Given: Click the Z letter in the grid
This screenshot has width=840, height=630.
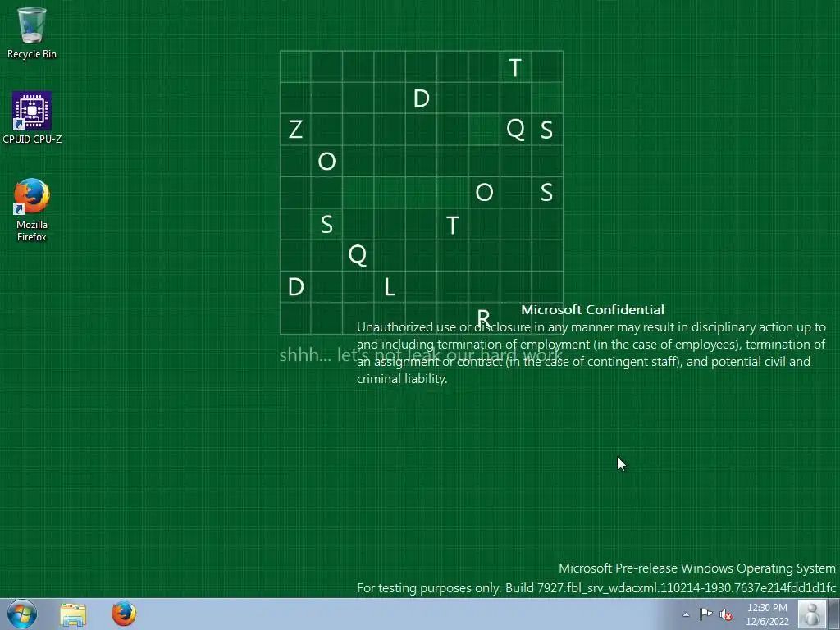Looking at the screenshot, I should [295, 129].
